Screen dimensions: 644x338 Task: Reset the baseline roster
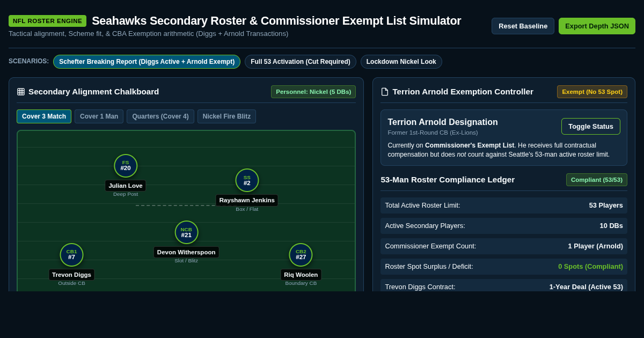point(523,26)
